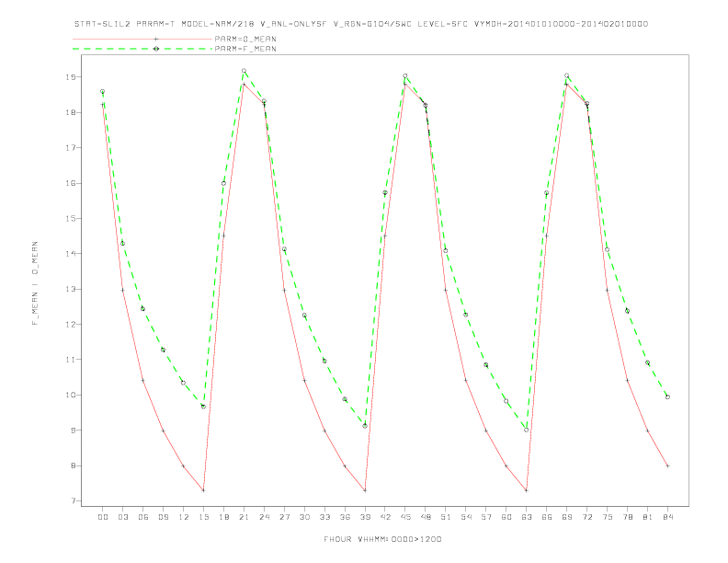Image resolution: width=728 pixels, height=563 pixels.
Task: Click the horizontal axis title FHOUR VHHMM:0000>1200
Action: (382, 539)
